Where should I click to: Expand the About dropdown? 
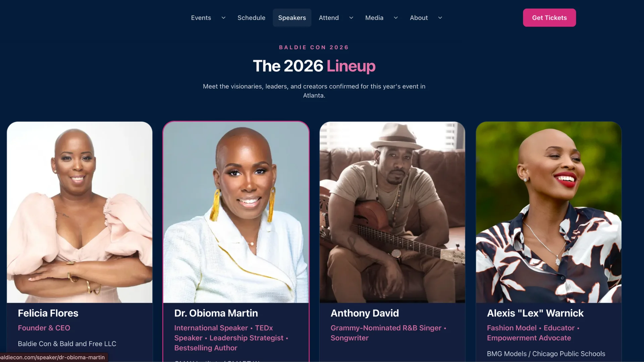click(x=440, y=18)
